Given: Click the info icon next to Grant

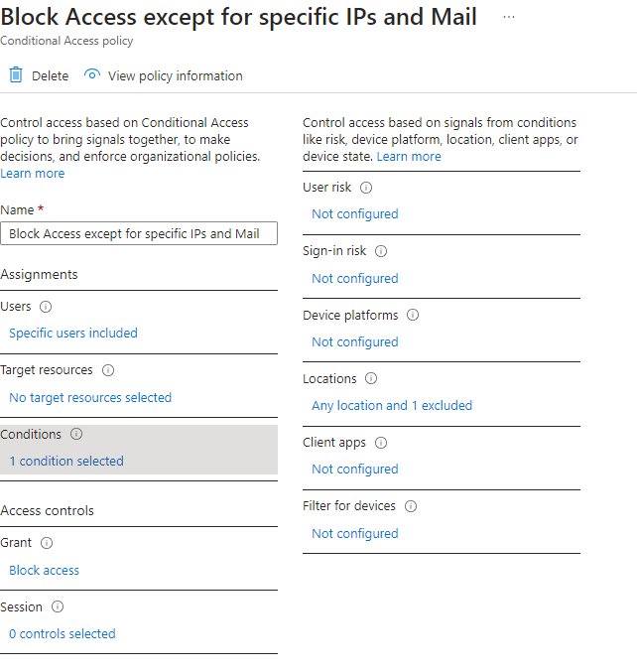Looking at the screenshot, I should tap(47, 543).
